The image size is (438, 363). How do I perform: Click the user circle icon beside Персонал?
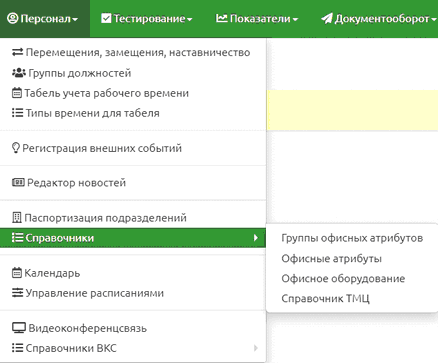[13, 18]
